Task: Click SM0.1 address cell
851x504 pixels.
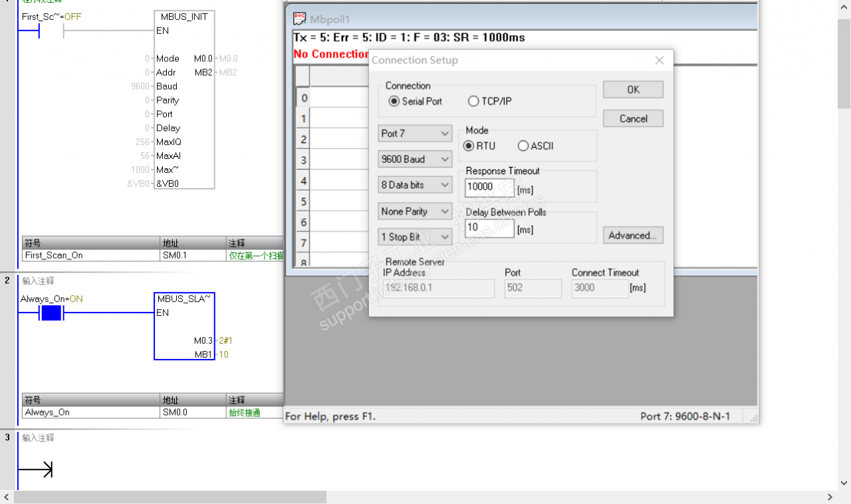Action: [x=193, y=255]
